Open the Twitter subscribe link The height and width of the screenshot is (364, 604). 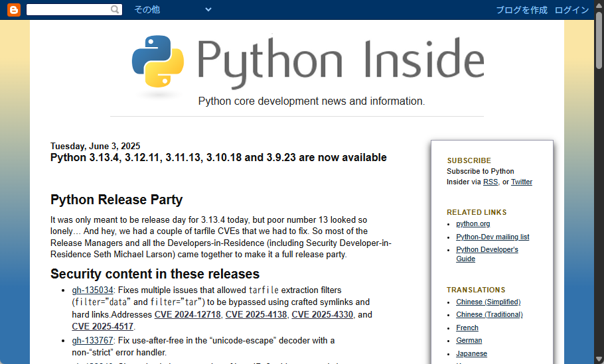[522, 182]
